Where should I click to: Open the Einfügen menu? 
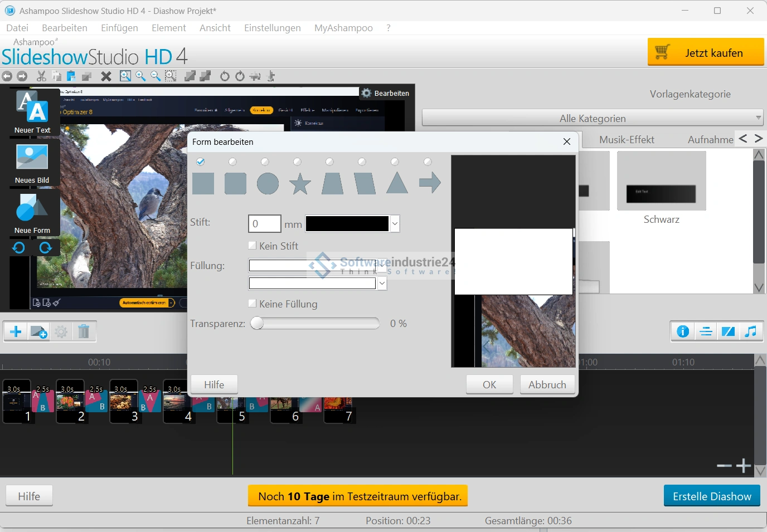coord(119,28)
